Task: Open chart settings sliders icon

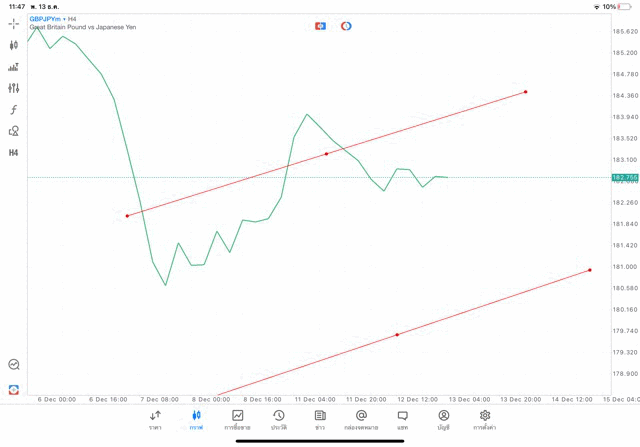Action: pyautogui.click(x=14, y=88)
